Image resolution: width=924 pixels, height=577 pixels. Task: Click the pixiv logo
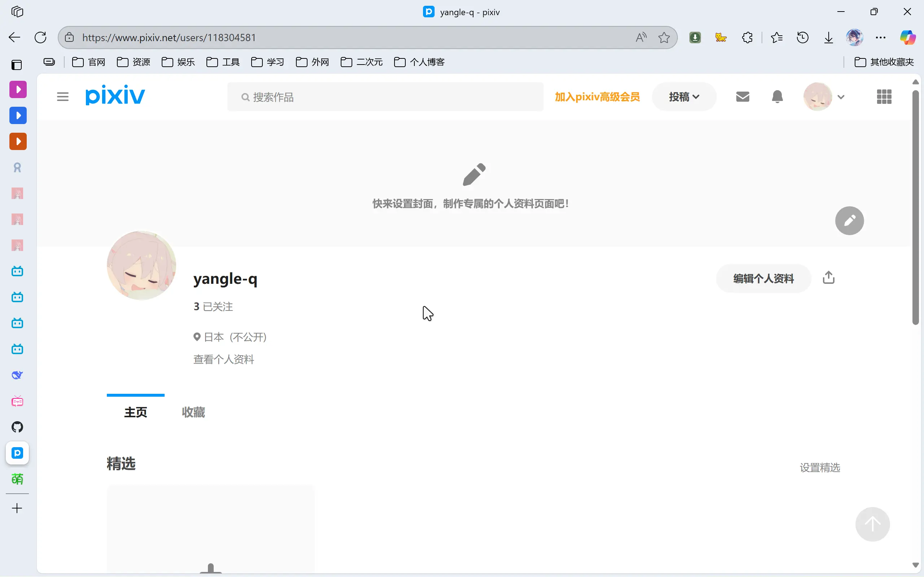(x=115, y=96)
